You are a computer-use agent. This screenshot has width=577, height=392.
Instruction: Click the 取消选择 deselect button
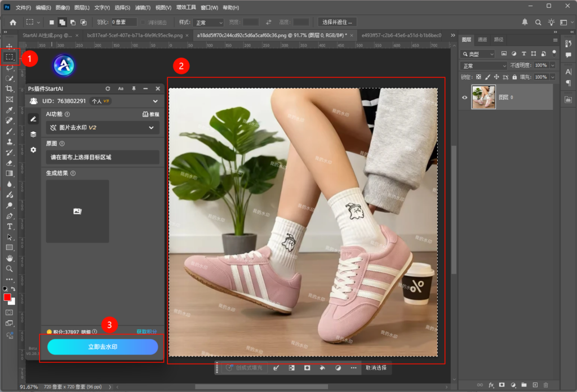(x=376, y=368)
